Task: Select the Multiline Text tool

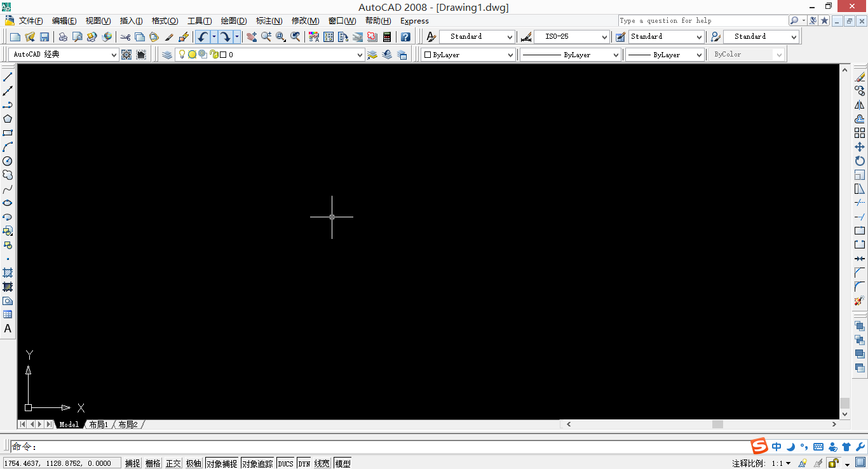Action: 8,329
